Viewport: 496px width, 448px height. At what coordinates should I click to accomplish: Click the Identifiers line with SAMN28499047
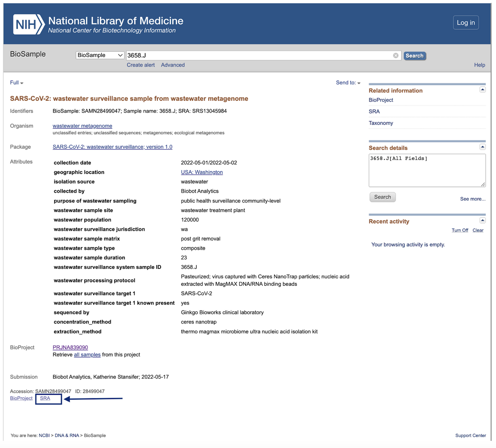pyautogui.click(x=140, y=111)
